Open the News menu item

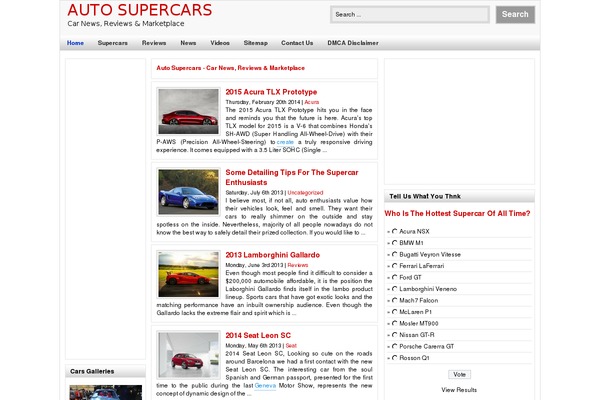coord(188,43)
